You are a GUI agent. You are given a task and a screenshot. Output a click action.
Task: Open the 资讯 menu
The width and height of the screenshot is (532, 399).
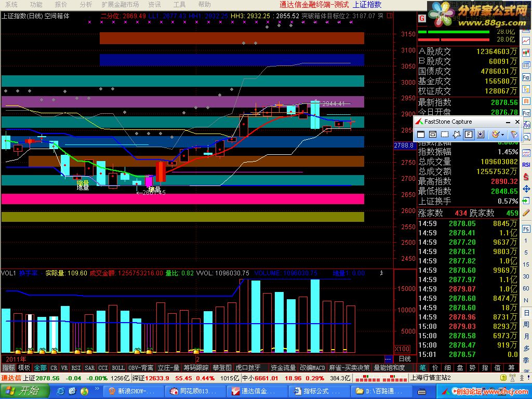point(154,4)
